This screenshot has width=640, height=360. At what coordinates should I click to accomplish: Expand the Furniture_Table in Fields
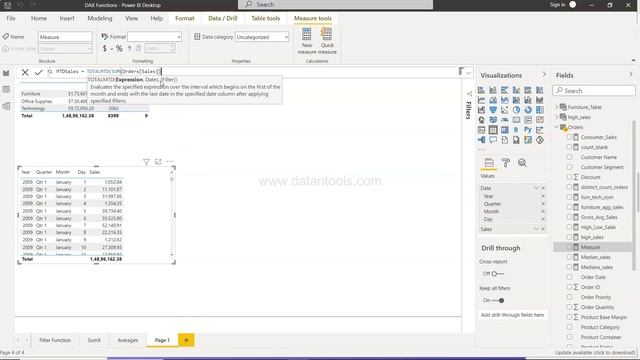pyautogui.click(x=557, y=107)
